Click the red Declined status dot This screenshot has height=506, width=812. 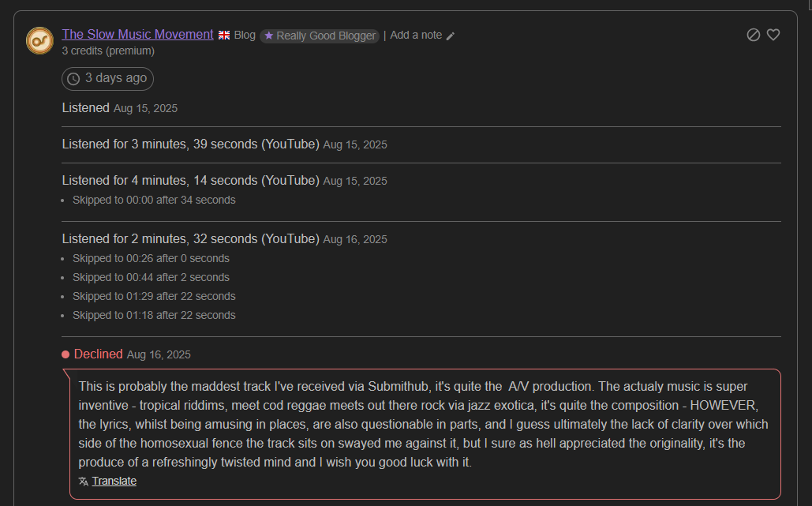[65, 354]
